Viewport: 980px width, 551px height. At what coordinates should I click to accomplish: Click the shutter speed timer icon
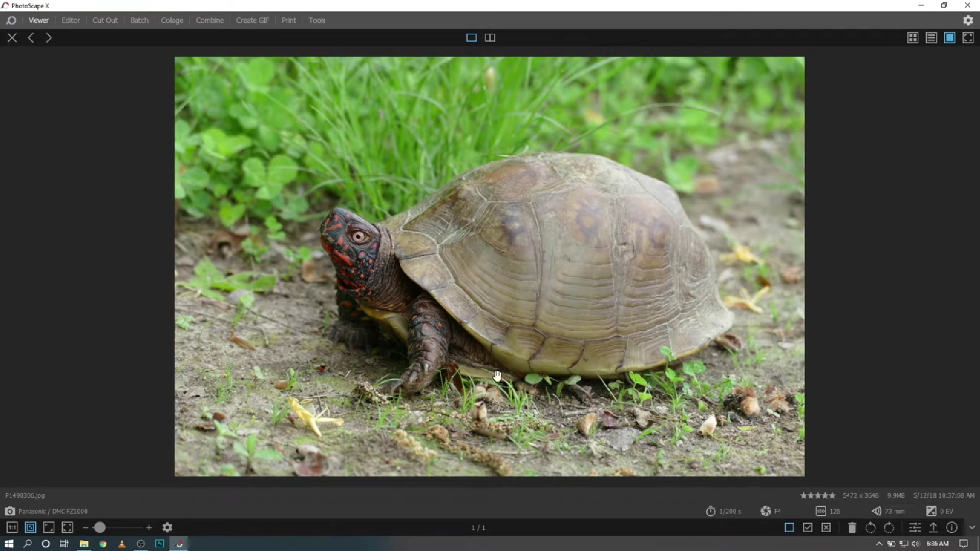pos(710,511)
